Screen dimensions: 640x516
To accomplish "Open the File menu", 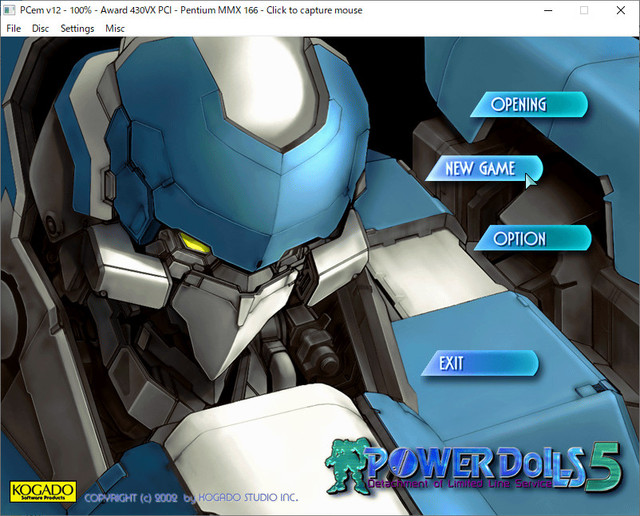I will (x=13, y=28).
